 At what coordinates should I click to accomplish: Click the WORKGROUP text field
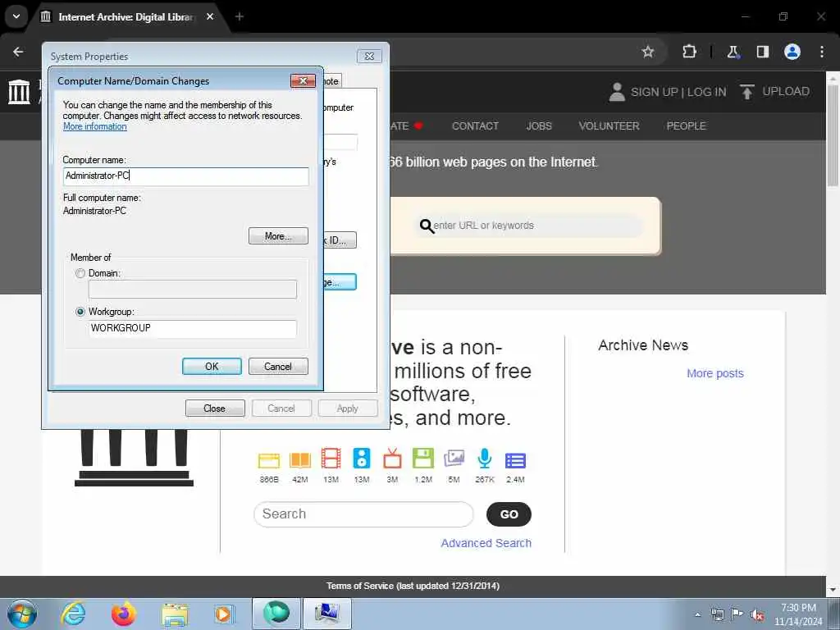(x=192, y=328)
